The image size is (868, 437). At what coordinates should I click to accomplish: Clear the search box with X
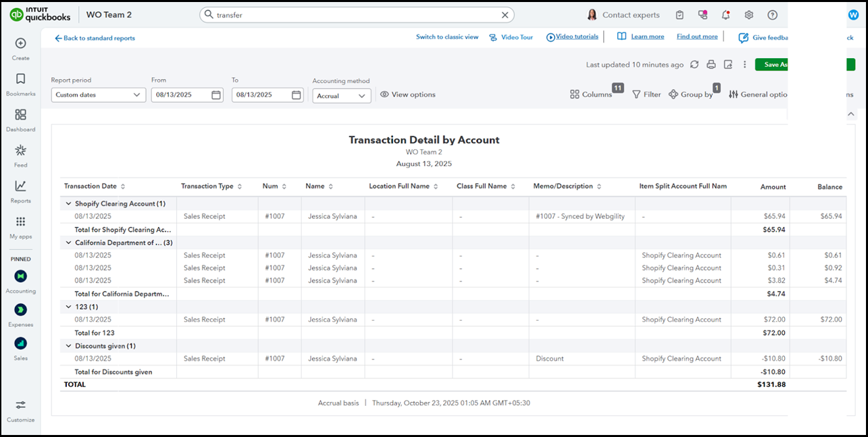point(505,15)
